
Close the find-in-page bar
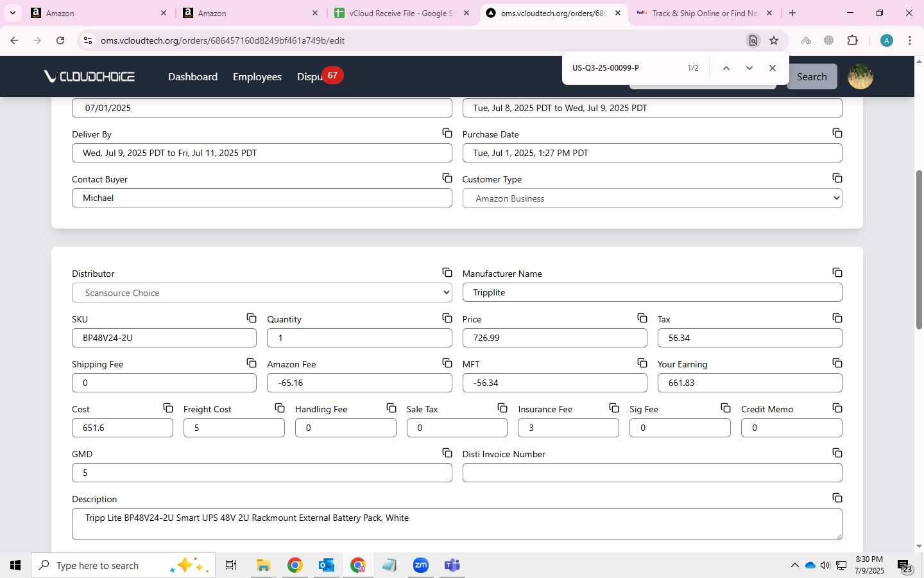[773, 68]
